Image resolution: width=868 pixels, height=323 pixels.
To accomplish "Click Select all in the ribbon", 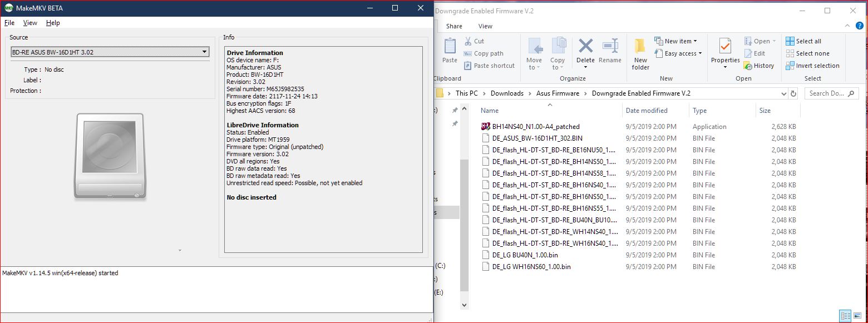I will pos(803,41).
